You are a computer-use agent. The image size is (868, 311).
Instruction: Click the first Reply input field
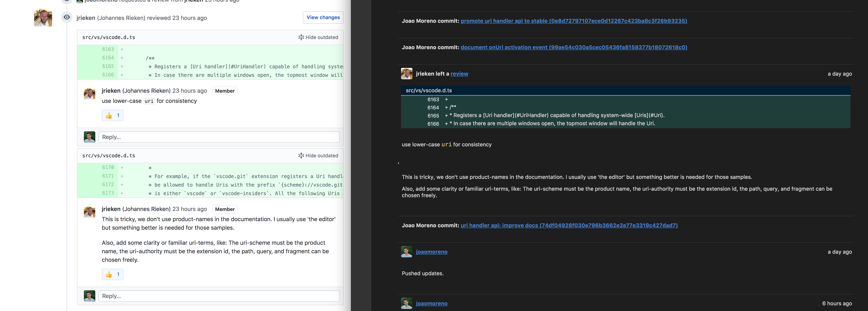(x=219, y=137)
